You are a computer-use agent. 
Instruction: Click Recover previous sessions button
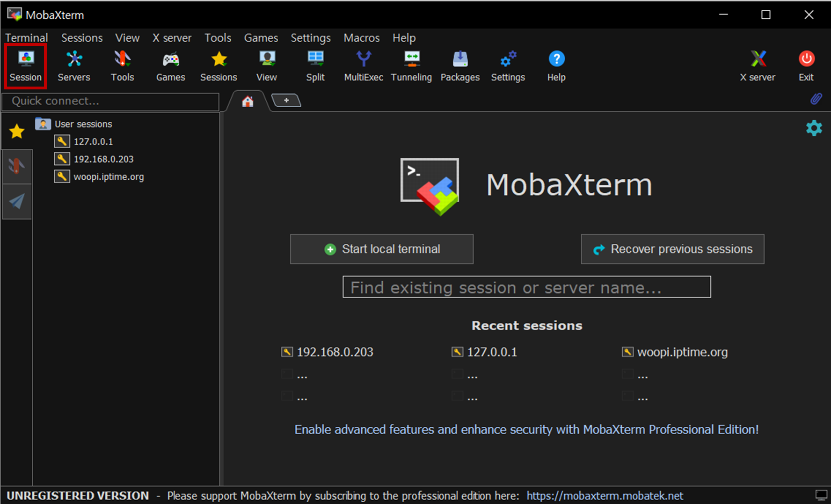click(x=672, y=249)
